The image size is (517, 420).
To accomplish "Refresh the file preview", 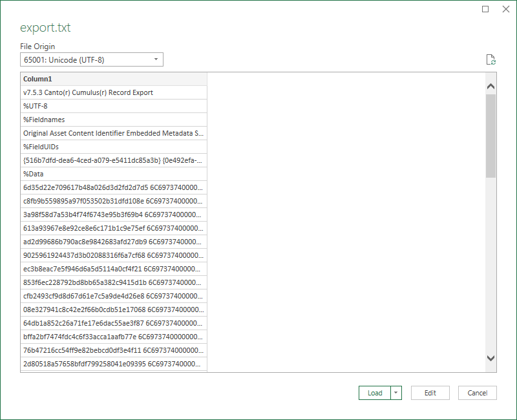I will [x=491, y=59].
